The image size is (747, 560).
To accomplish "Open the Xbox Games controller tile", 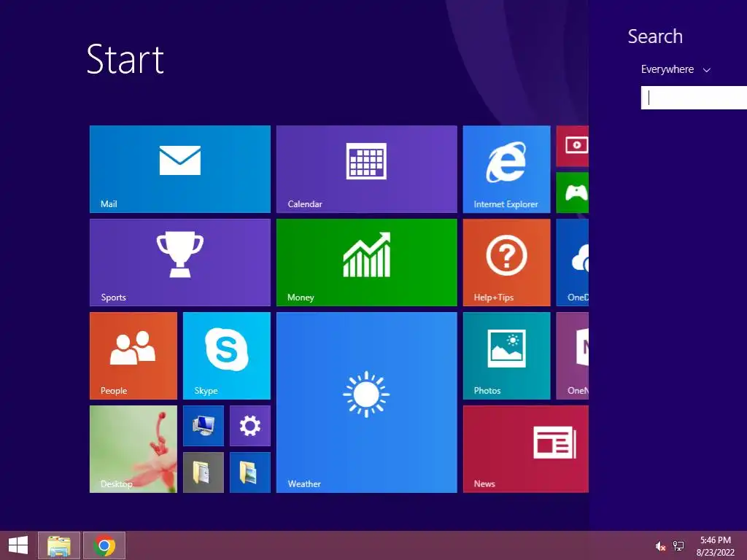I will pyautogui.click(x=572, y=192).
